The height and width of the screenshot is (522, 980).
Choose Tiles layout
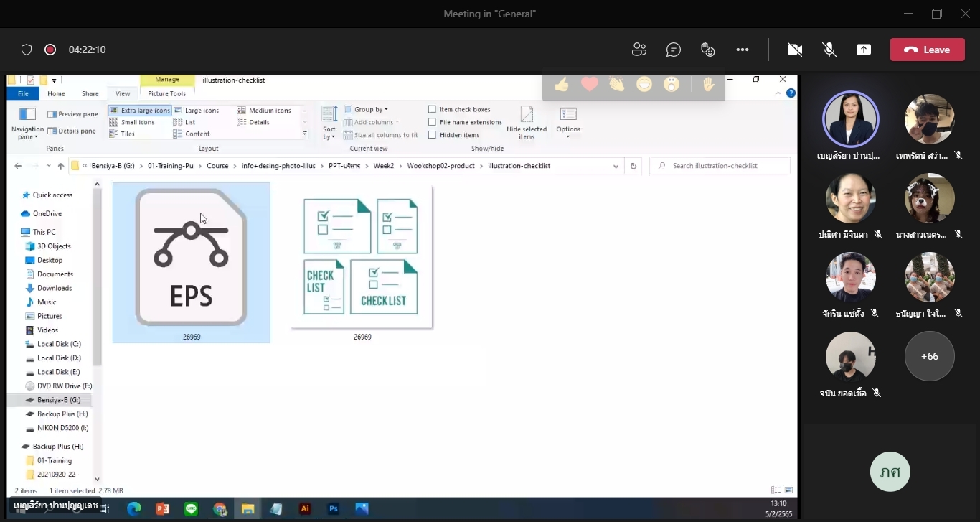pyautogui.click(x=122, y=134)
